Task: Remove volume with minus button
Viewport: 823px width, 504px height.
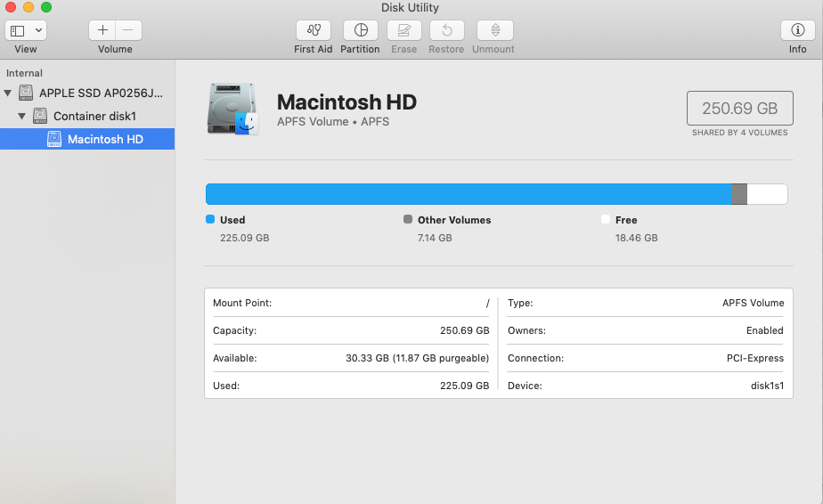Action: pos(128,30)
